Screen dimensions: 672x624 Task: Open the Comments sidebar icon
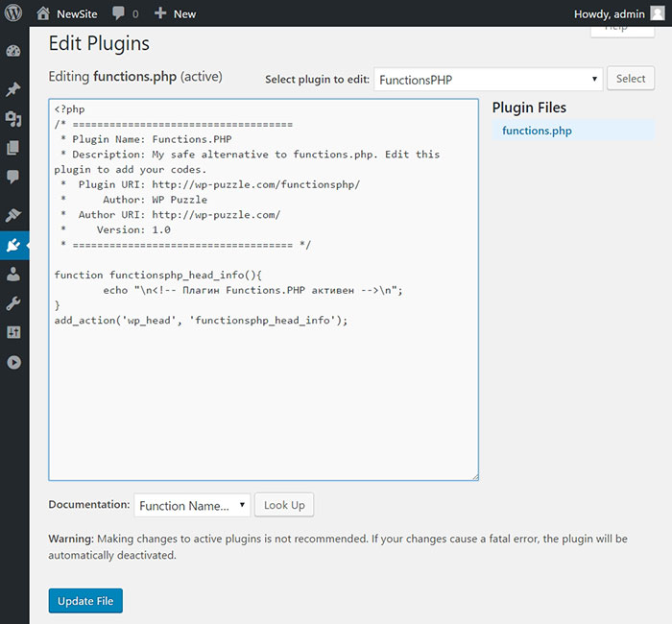13,177
